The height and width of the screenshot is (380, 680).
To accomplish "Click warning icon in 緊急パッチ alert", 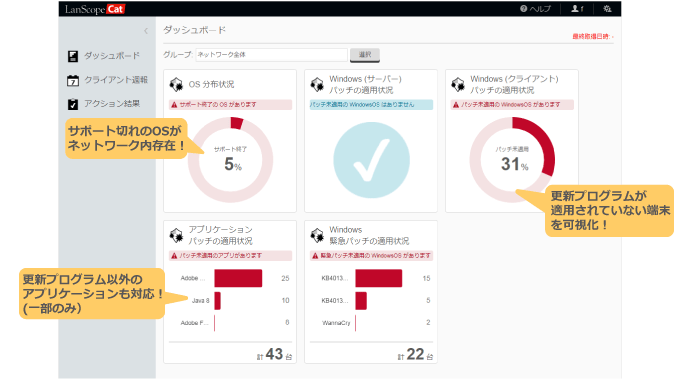I will 315,256.
